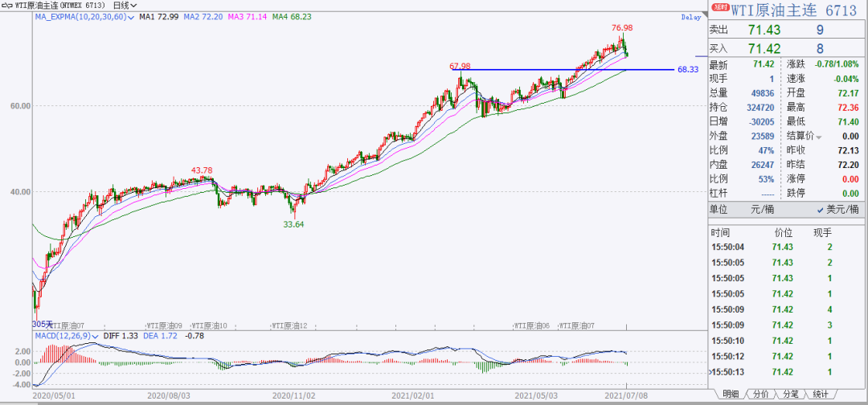Click the blue 68.33 horizontal line label
Screen dimensions: 868x405
click(687, 70)
